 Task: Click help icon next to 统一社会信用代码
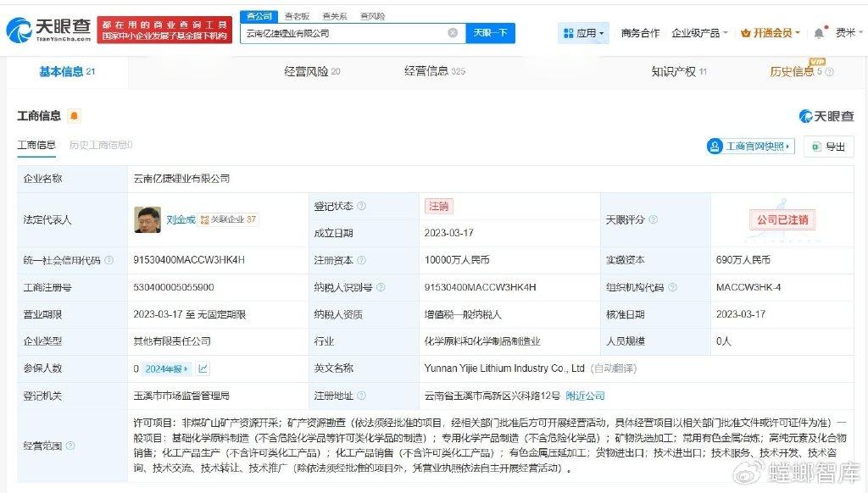click(109, 260)
